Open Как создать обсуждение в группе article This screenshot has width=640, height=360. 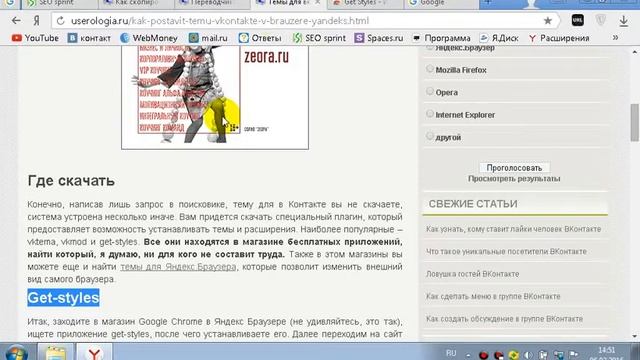point(504,319)
